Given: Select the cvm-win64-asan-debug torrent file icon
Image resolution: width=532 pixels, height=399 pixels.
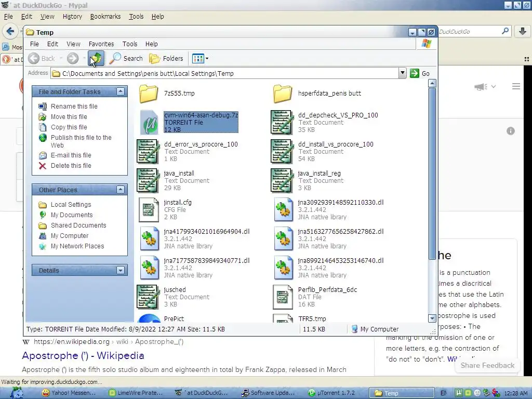Looking at the screenshot, I should 149,122.
